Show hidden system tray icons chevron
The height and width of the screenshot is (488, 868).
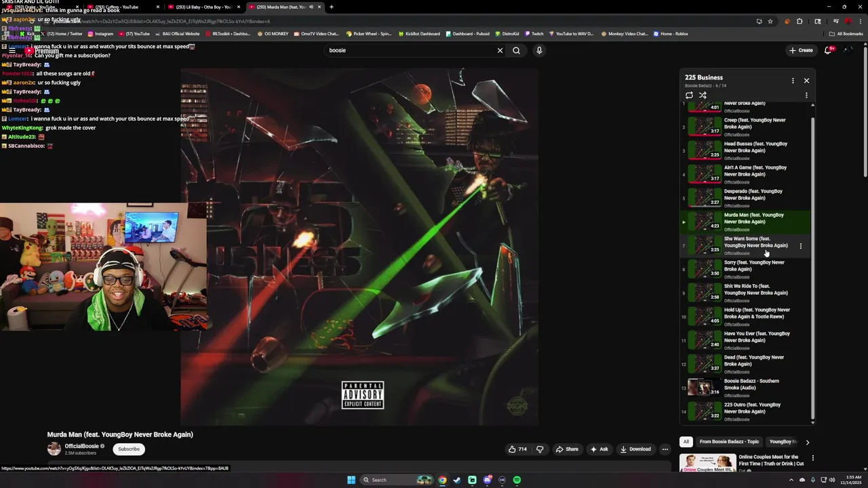791,480
